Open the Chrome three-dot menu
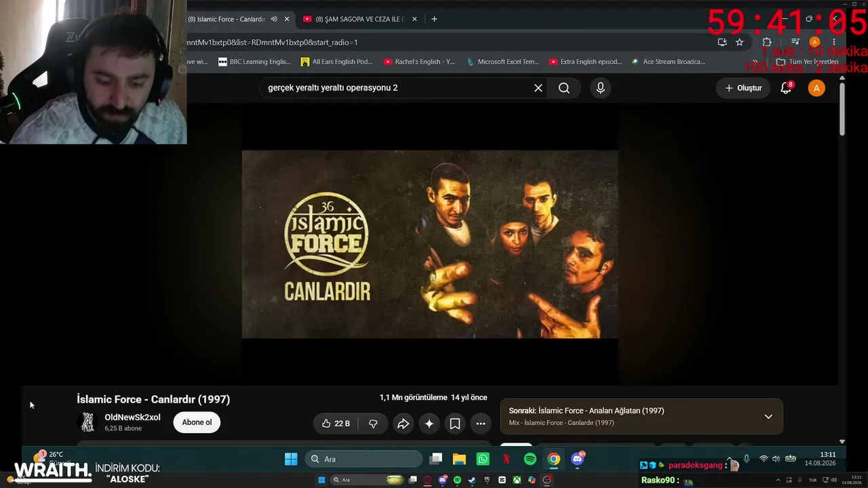The height and width of the screenshot is (488, 868). tap(834, 42)
